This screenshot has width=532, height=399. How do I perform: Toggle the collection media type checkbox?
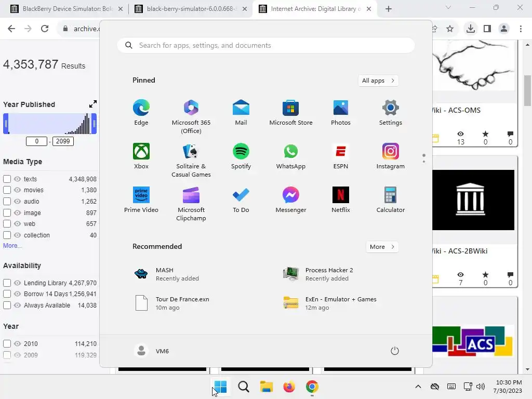coord(7,235)
